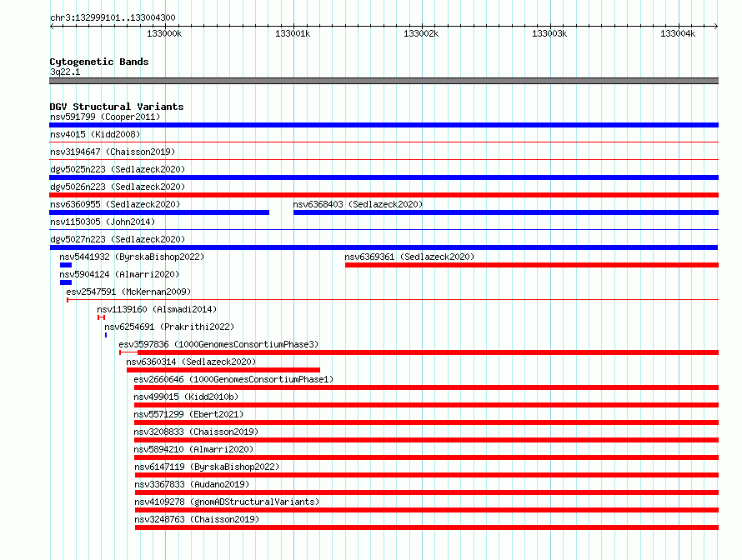Viewport: 742px width, 560px height.
Task: Select red bar under nsv4109278
Action: click(x=427, y=510)
